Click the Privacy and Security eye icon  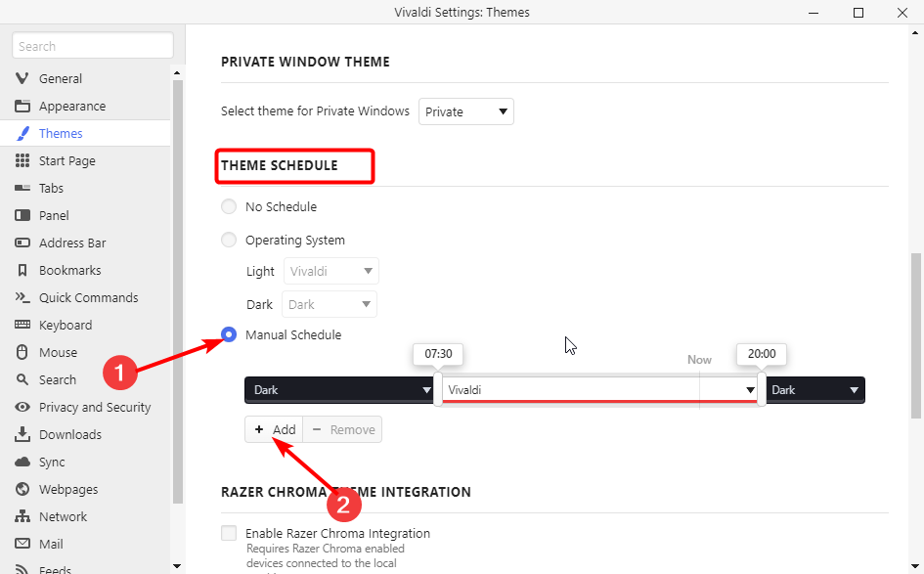point(22,407)
